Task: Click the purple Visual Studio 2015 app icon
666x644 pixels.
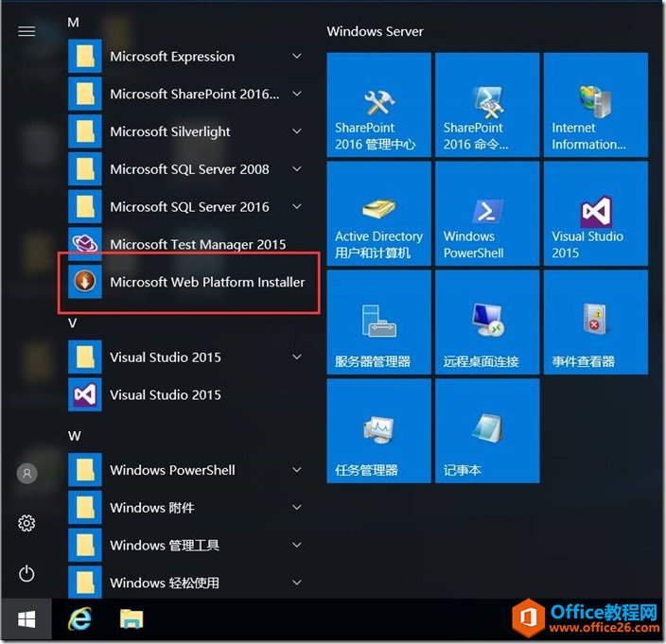Action: 85,394
